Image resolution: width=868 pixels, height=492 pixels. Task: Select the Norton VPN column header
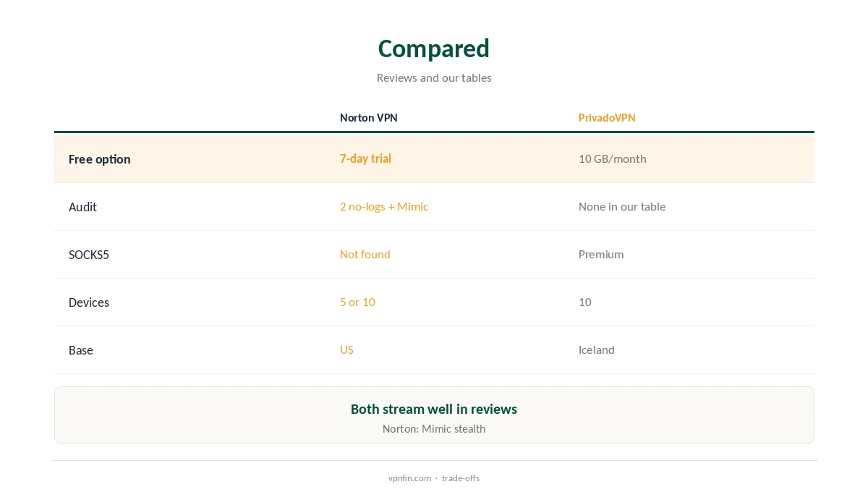[x=368, y=118]
